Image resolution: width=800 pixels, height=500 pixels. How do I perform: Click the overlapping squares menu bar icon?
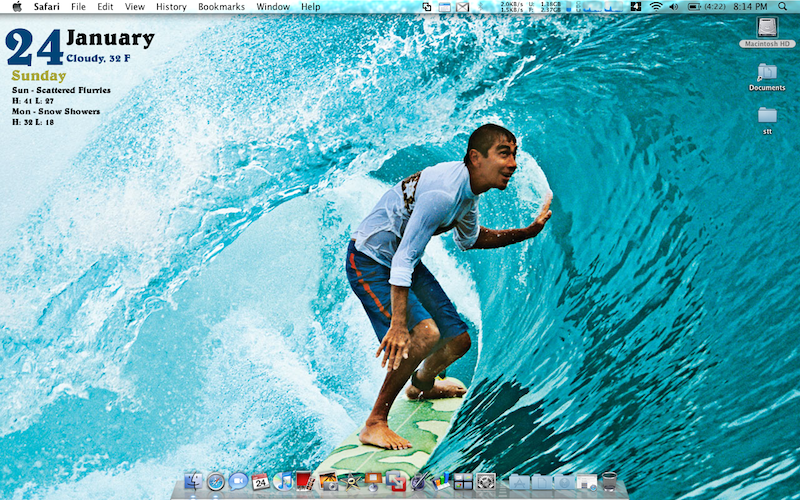coord(427,7)
